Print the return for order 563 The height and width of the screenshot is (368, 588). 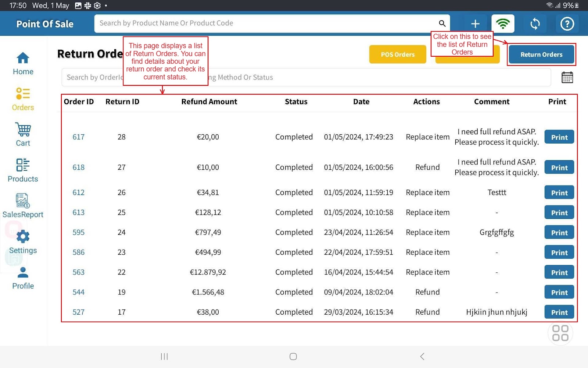click(x=559, y=272)
